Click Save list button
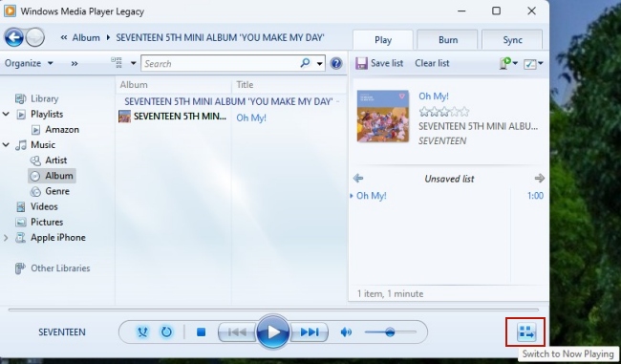621x364 pixels. point(379,63)
